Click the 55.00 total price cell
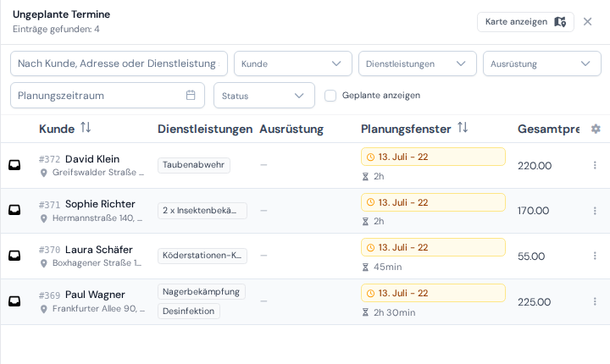Viewport: 610px width, 364px height. [531, 256]
